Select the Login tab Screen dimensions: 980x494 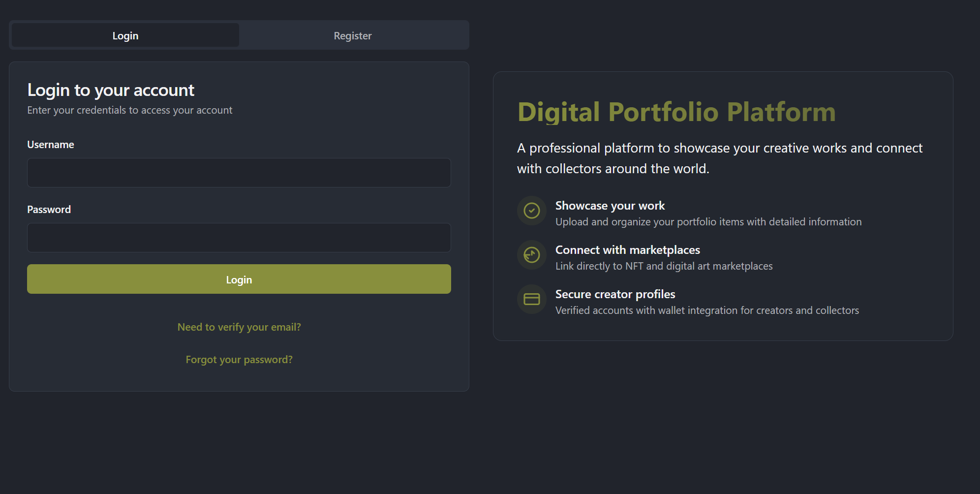[125, 35]
